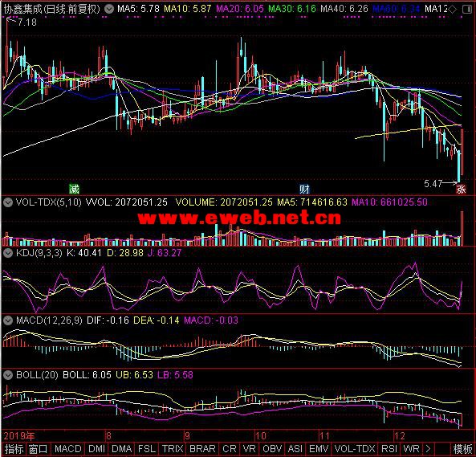Select the MACD indicator tab
This screenshot has height=457, width=476.
point(67,449)
